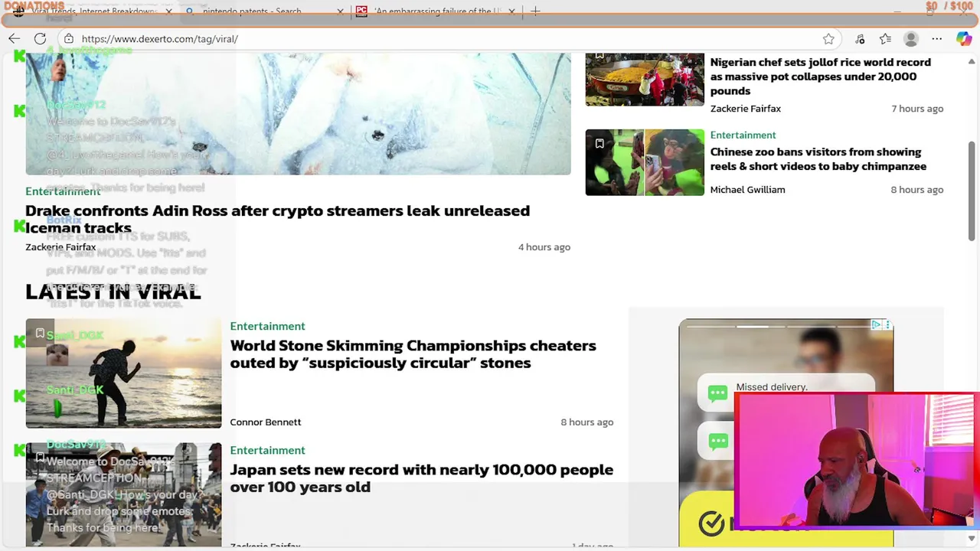980x551 pixels.
Task: Open Japan sets new record headline
Action: click(421, 478)
